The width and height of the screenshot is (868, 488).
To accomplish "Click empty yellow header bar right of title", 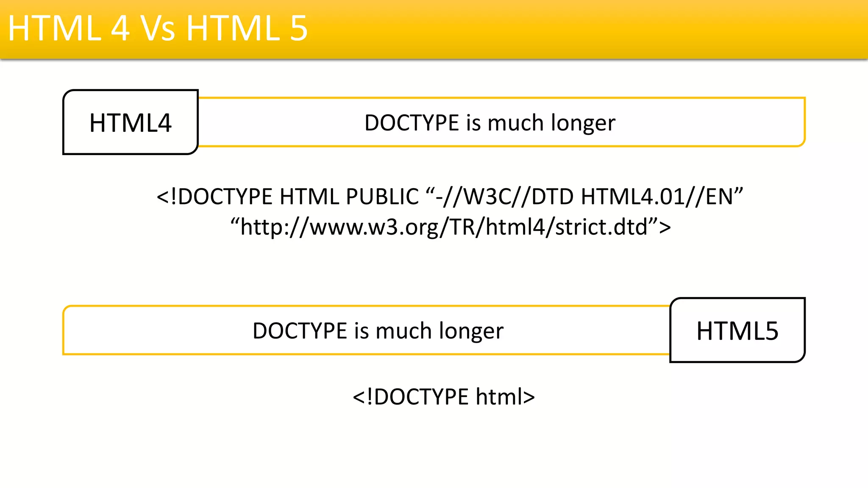I will (593, 28).
